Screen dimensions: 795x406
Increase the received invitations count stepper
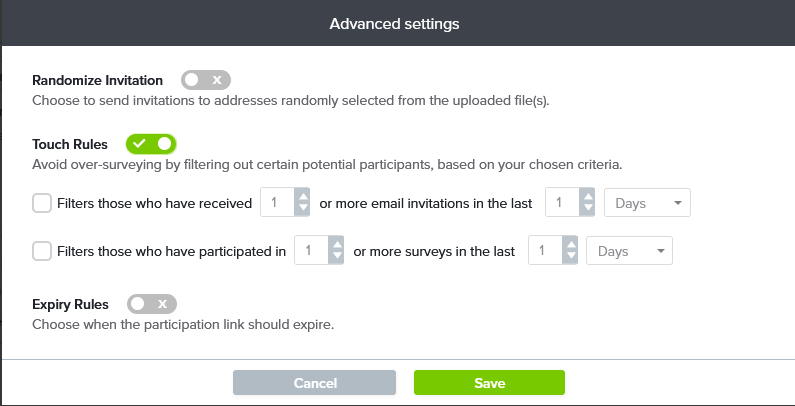[x=302, y=196]
